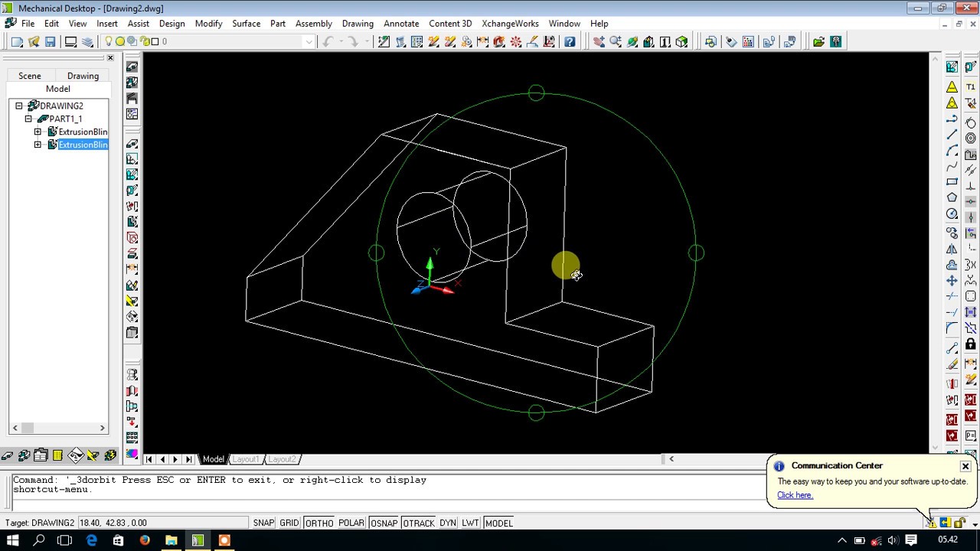Open Firefox from the taskbar
Image resolution: width=980 pixels, height=551 pixels.
pos(145,540)
